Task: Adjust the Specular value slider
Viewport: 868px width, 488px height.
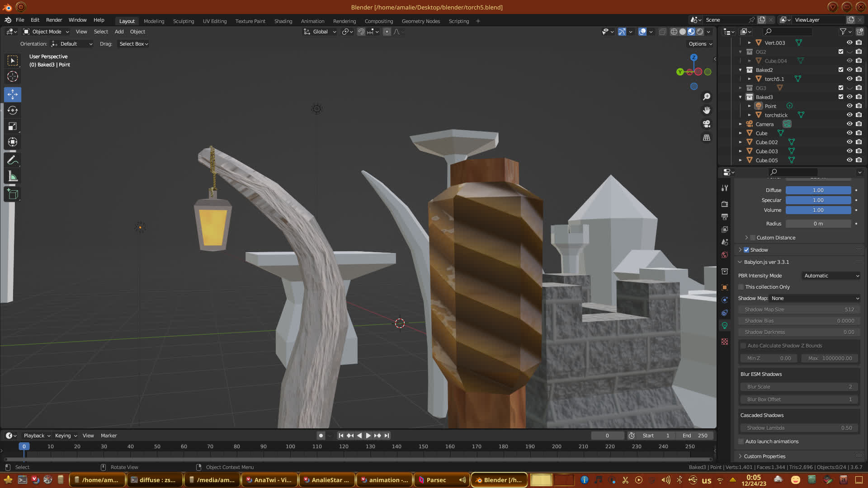Action: (818, 200)
